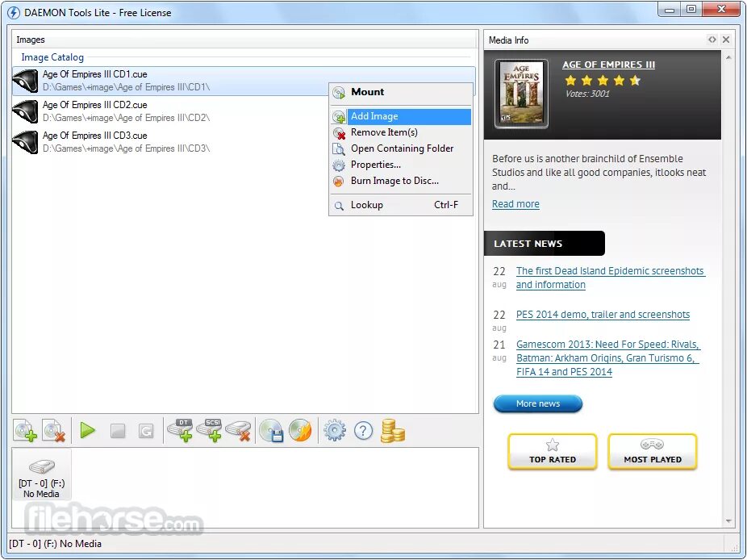Click the MOST PLAYED button
This screenshot has height=560, width=747.
(x=652, y=451)
